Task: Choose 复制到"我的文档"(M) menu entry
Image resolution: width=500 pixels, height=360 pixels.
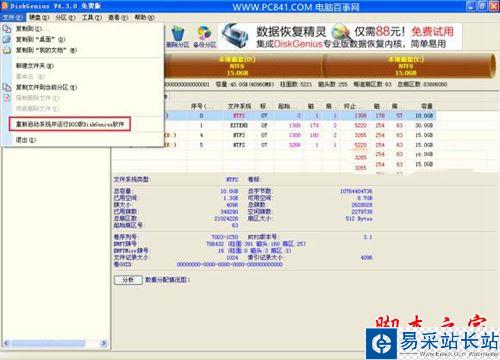Action: coord(83,50)
